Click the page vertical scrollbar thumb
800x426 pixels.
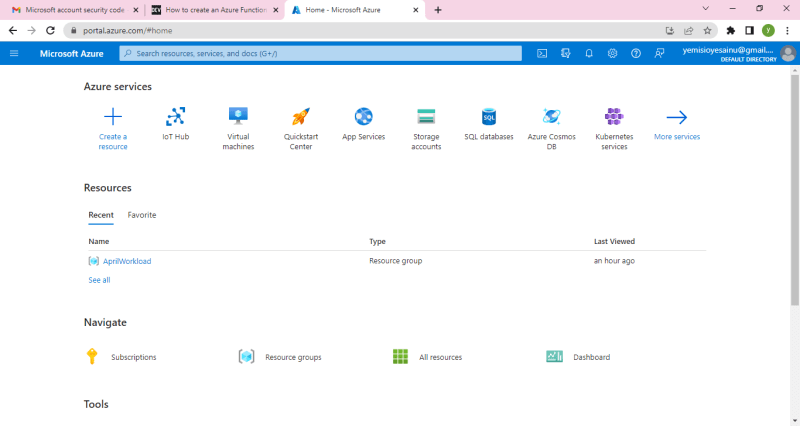coord(795,189)
